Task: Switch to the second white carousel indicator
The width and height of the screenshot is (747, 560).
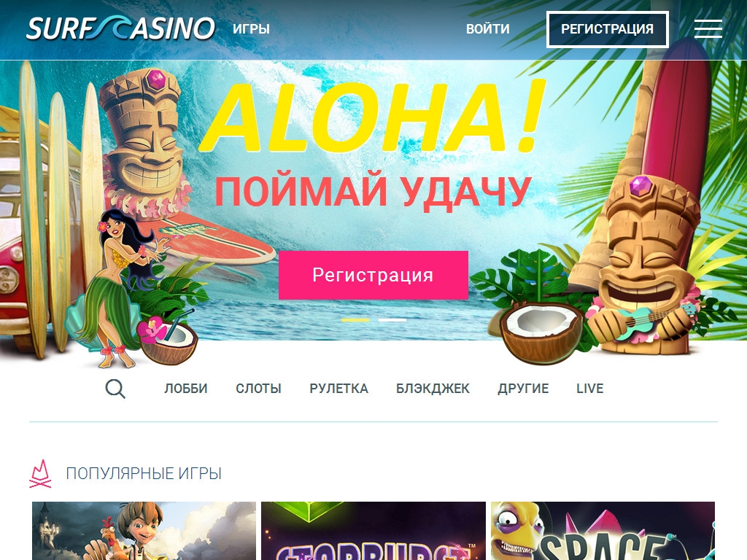Action: tap(392, 320)
